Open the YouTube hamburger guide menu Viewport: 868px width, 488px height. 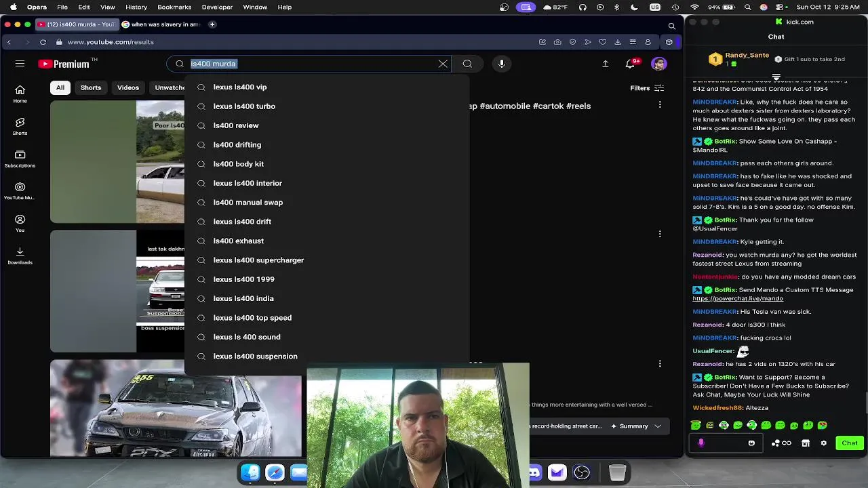tap(20, 64)
